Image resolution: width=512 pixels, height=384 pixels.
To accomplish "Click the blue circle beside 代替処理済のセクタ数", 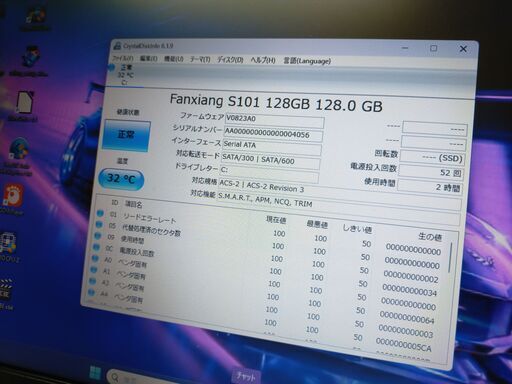I will pyautogui.click(x=99, y=225).
